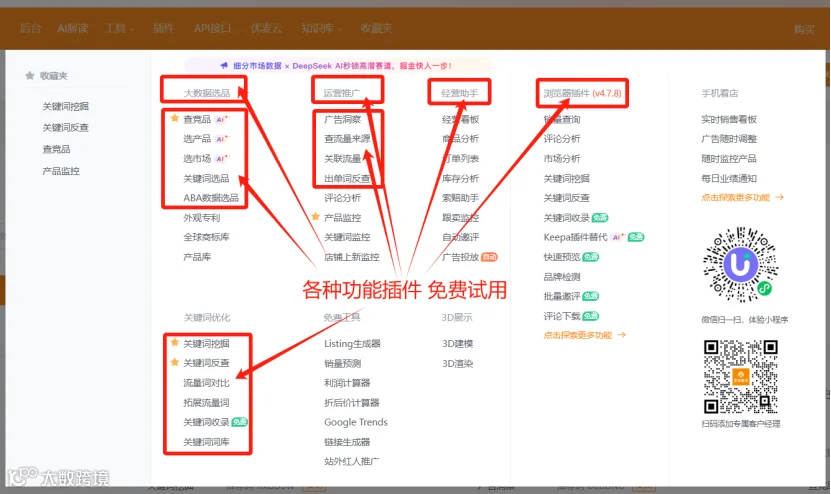Open 折后价计算器
The width and height of the screenshot is (831, 494).
[352, 403]
